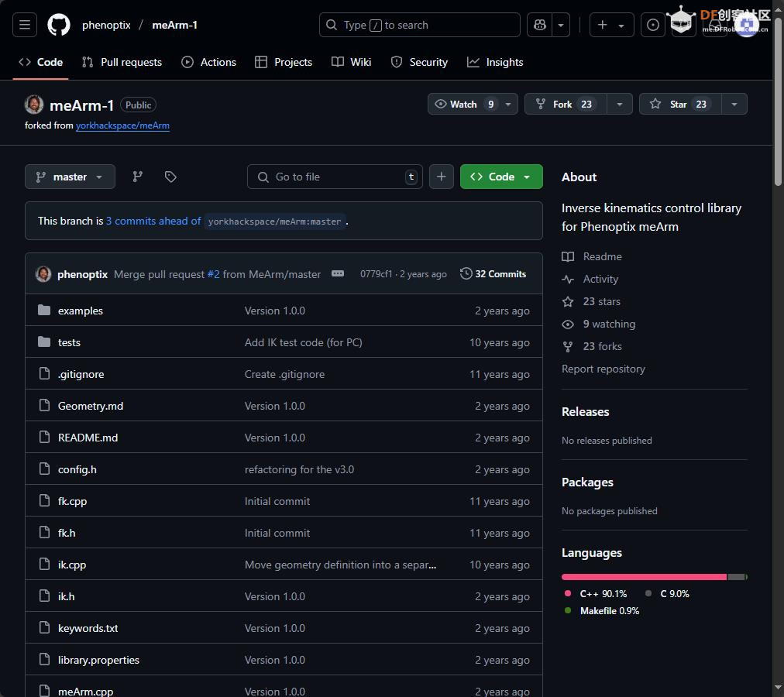Screen dimensions: 784x697
Task: View the 32 Commits history
Action: point(493,273)
